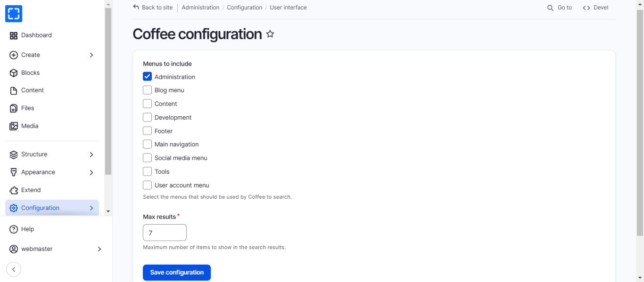Image resolution: width=644 pixels, height=282 pixels.
Task: Expand the webmaster user menu chevron
Action: 99,249
